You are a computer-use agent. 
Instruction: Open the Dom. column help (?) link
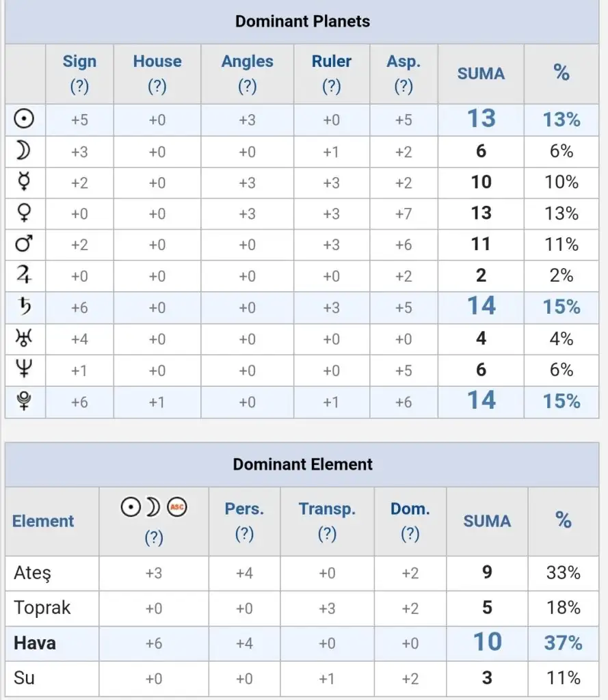tap(410, 534)
